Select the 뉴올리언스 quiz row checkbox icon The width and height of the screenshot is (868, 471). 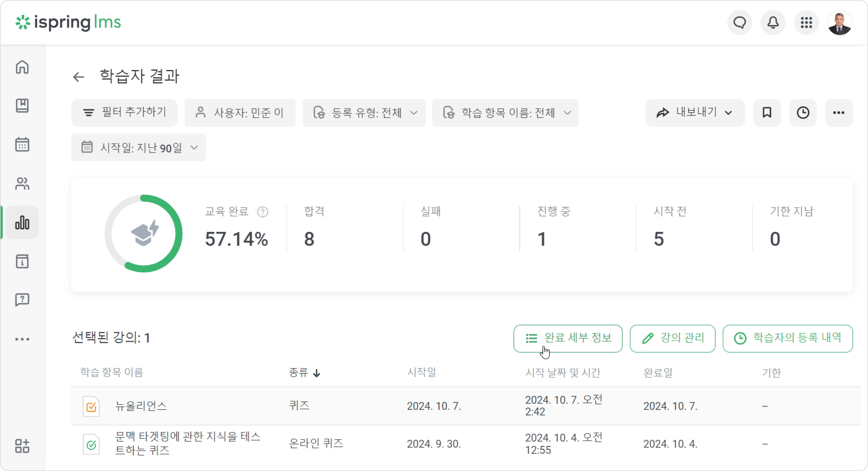point(91,407)
